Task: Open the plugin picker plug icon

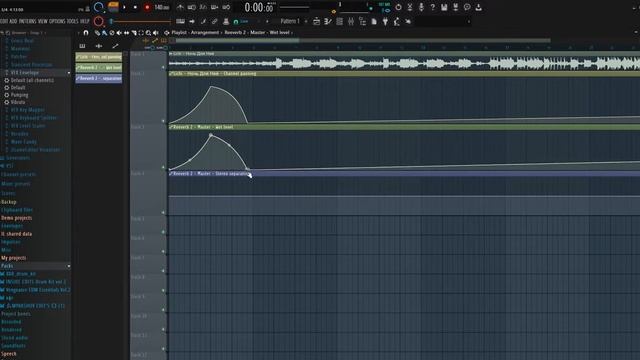Action: click(385, 21)
